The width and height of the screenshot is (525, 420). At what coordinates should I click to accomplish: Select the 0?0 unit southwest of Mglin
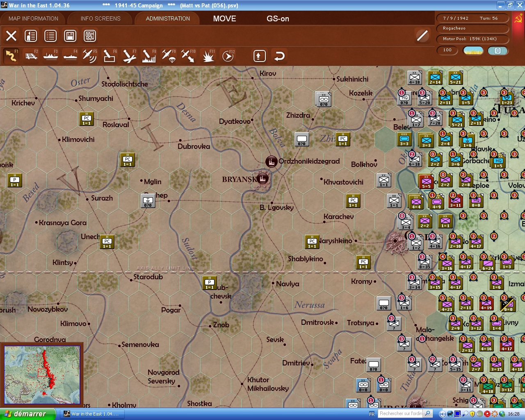148,201
